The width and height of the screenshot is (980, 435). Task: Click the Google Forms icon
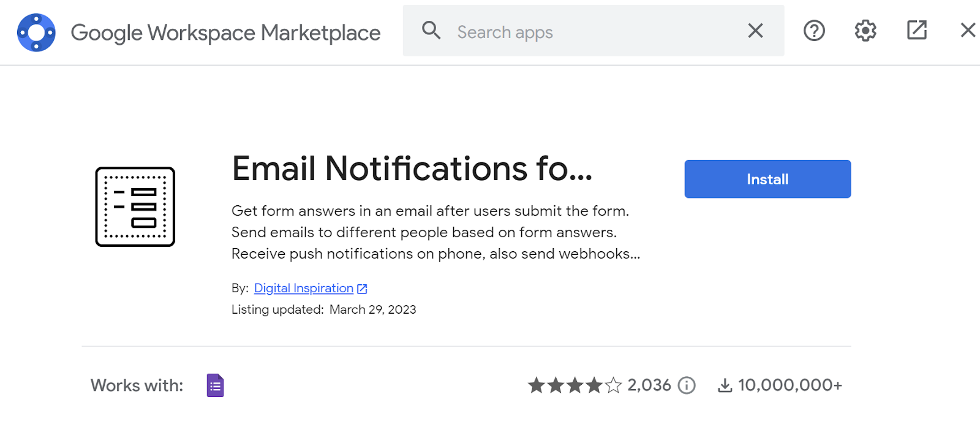click(x=215, y=385)
